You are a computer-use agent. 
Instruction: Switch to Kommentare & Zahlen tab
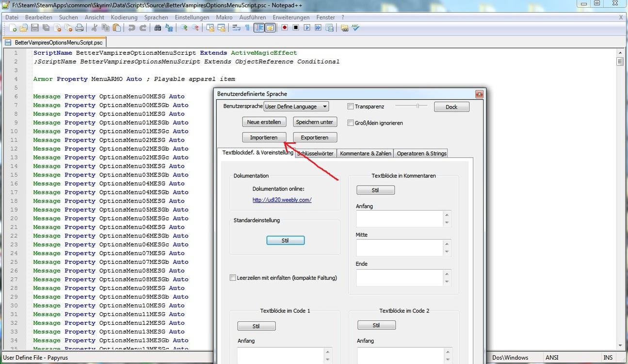[x=365, y=153]
